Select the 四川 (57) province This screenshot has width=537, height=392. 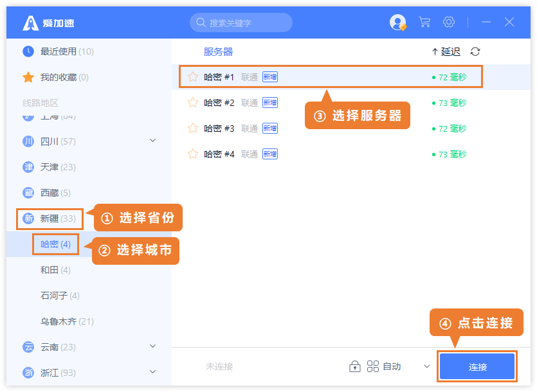point(59,141)
